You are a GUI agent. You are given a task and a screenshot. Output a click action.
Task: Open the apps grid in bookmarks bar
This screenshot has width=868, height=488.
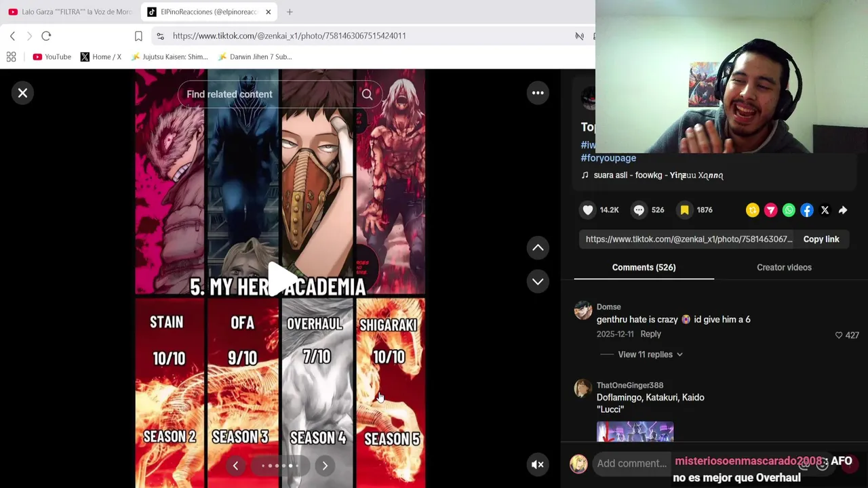11,57
